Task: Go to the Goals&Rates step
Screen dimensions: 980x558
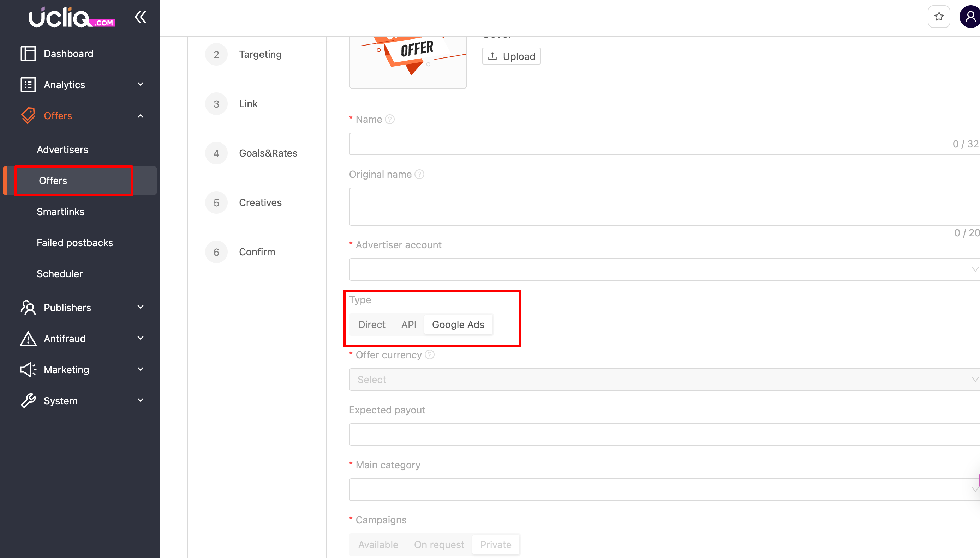Action: pyautogui.click(x=268, y=153)
